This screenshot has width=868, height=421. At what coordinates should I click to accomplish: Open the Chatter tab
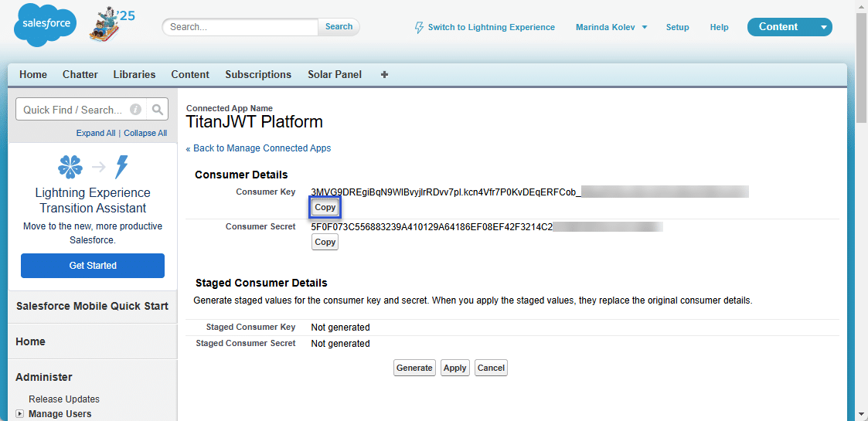tap(80, 74)
